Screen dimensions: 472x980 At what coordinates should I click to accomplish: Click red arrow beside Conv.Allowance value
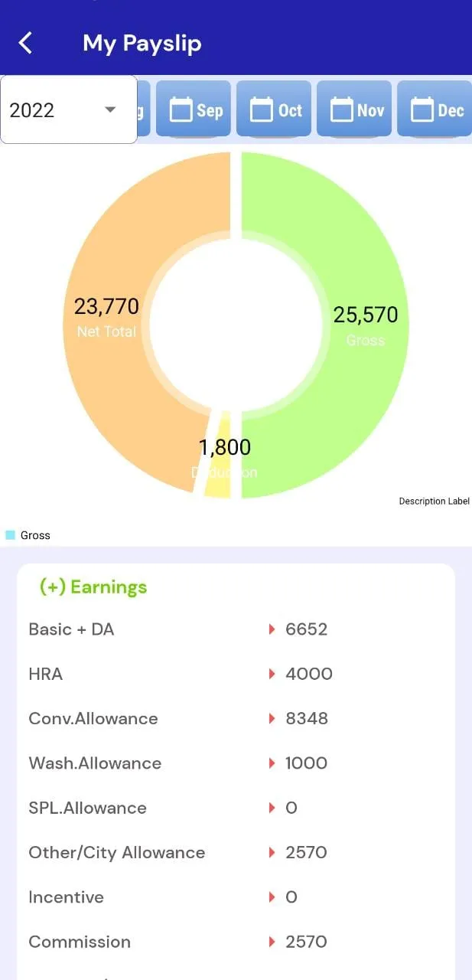(272, 718)
